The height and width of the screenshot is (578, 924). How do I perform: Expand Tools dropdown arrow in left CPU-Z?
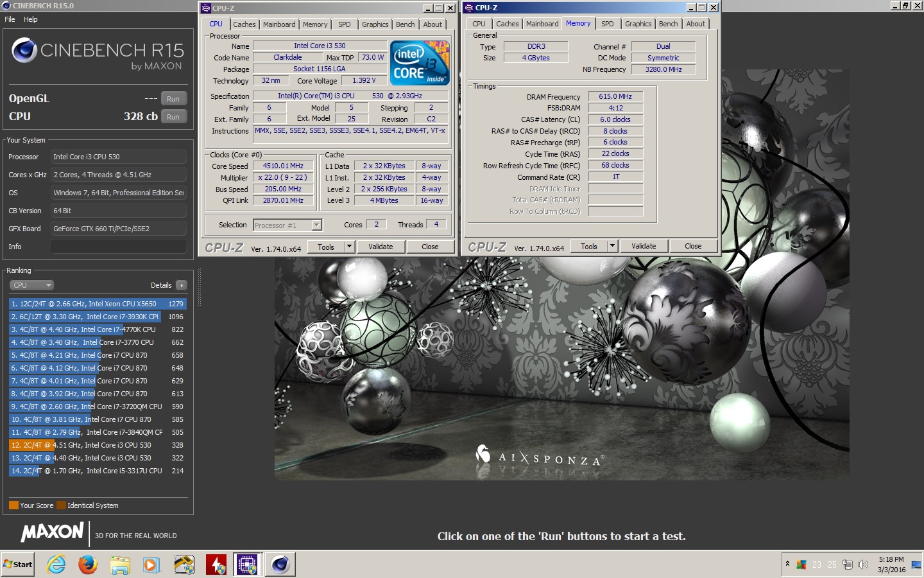tap(350, 247)
